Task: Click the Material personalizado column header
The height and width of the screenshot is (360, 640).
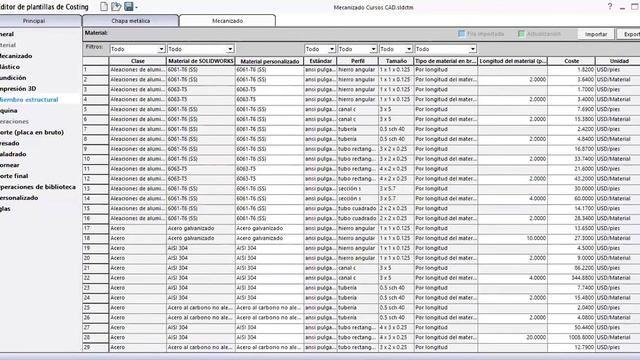Action: 269,61
